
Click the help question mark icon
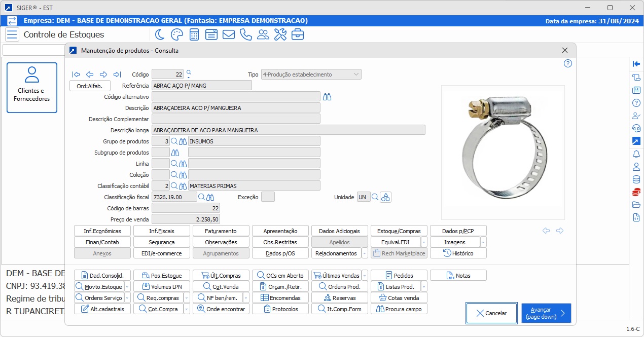coord(568,63)
